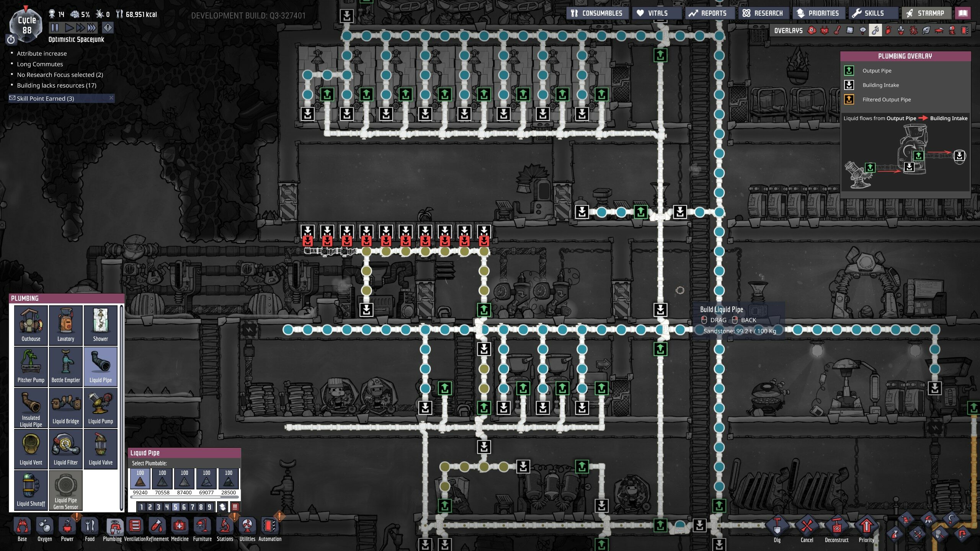Open the Refinement build category
The width and height of the screenshot is (980, 551).
[157, 529]
